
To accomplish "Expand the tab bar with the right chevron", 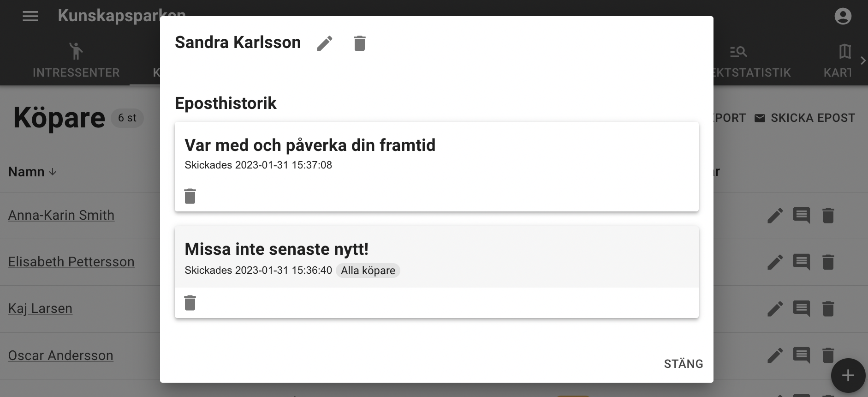I will (x=862, y=60).
